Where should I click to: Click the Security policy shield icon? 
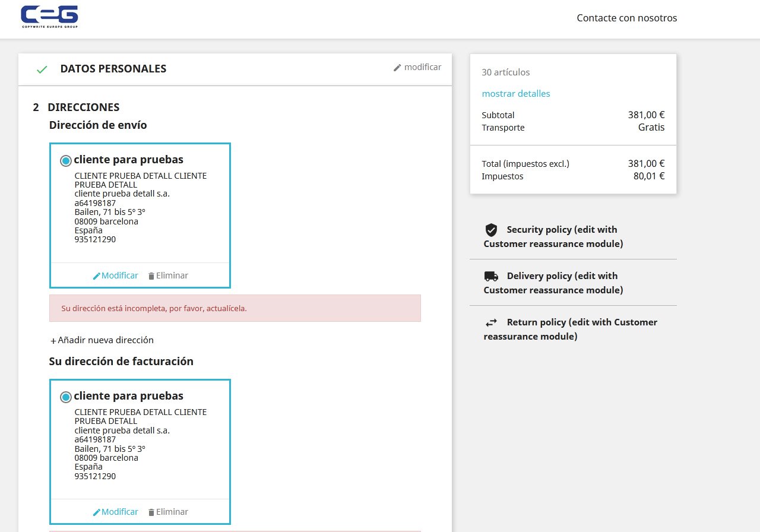coord(491,230)
